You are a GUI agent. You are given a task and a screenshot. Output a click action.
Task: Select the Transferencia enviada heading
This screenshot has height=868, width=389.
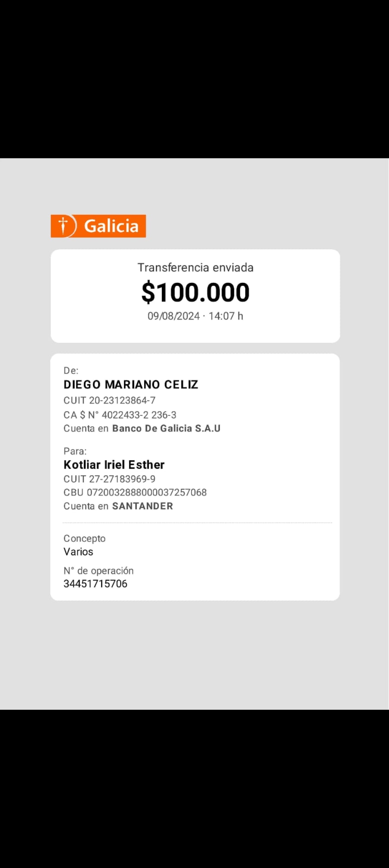[x=195, y=267]
